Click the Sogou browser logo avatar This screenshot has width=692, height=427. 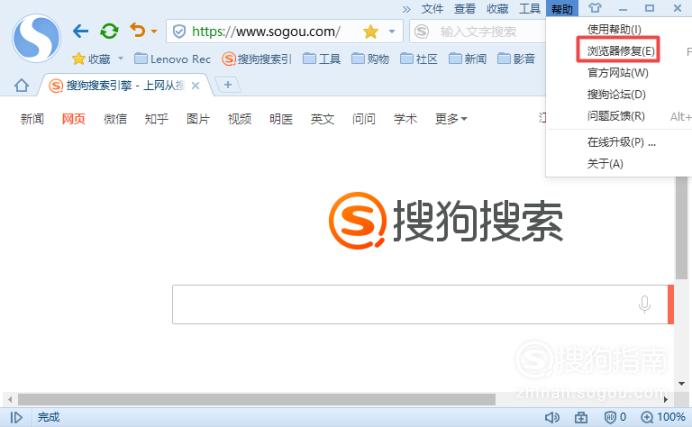[x=36, y=38]
